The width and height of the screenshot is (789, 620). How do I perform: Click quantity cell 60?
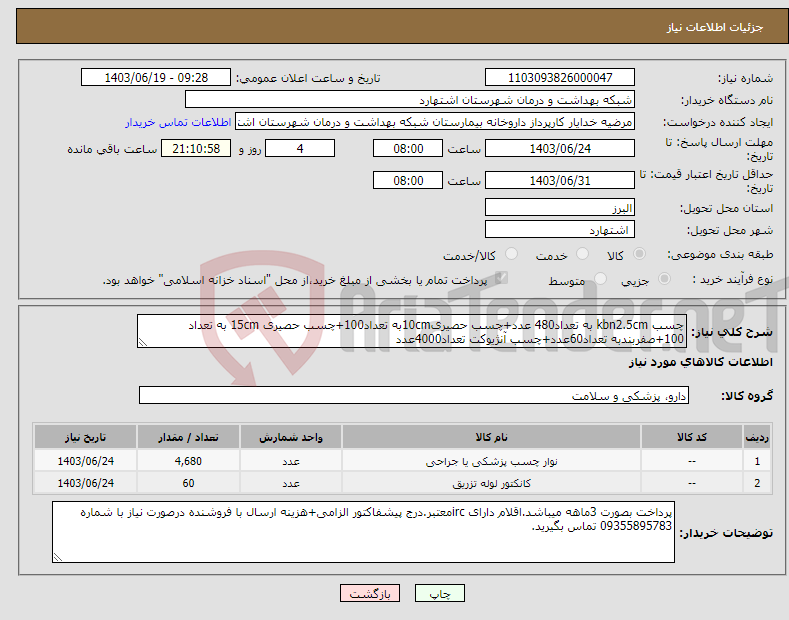coord(188,483)
